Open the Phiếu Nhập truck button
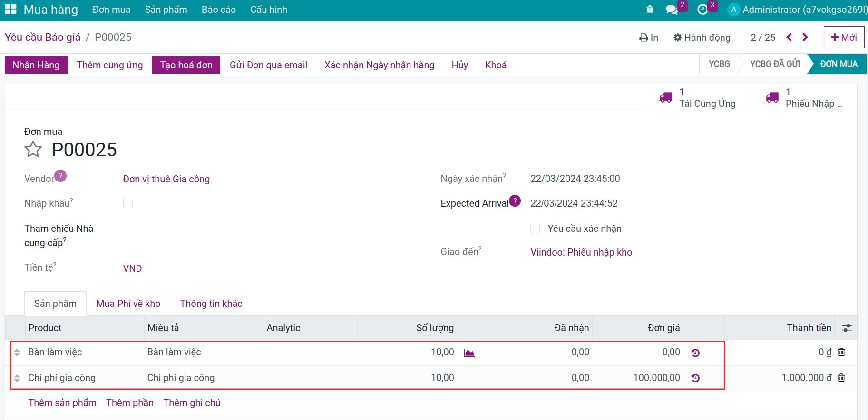868x420 pixels. 804,97
